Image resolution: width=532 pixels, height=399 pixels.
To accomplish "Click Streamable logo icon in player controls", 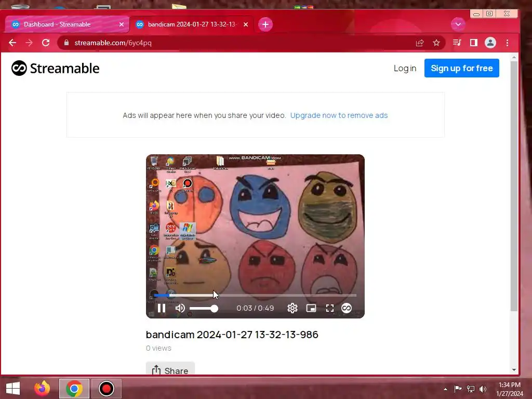I will (347, 308).
